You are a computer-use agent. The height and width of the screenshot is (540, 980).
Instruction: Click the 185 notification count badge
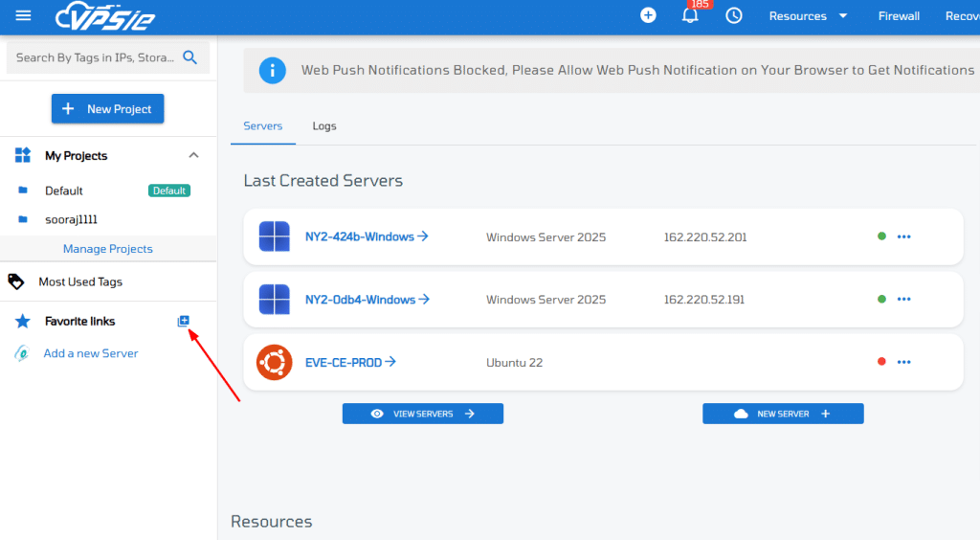[700, 5]
